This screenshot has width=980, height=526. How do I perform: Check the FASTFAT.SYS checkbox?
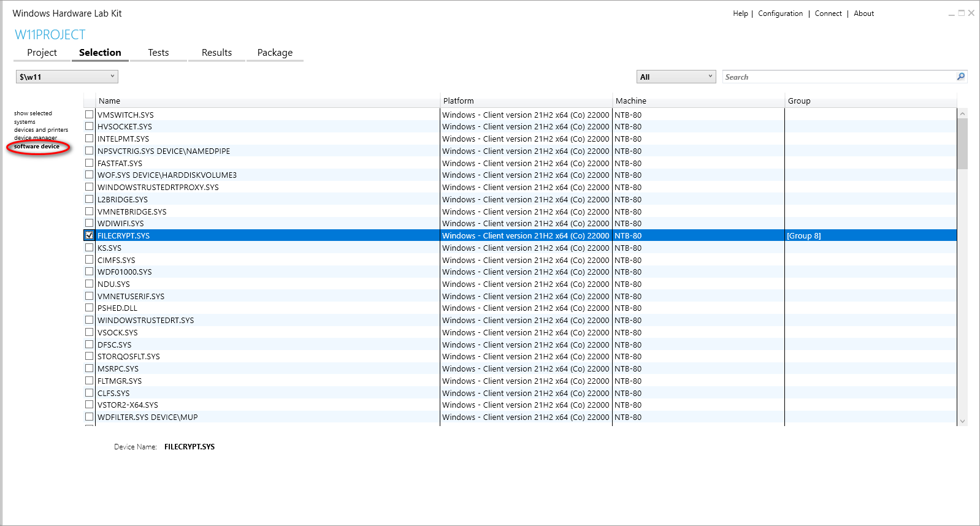pos(90,163)
